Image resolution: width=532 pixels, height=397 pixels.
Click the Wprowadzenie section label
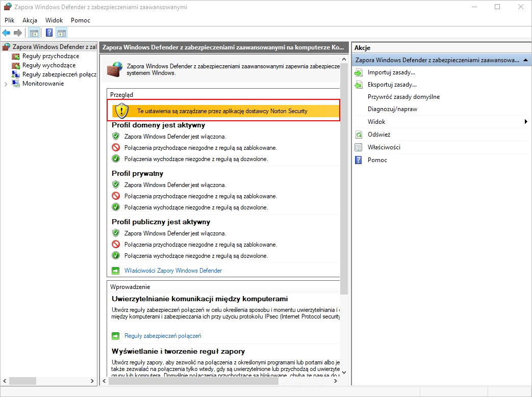(x=130, y=287)
